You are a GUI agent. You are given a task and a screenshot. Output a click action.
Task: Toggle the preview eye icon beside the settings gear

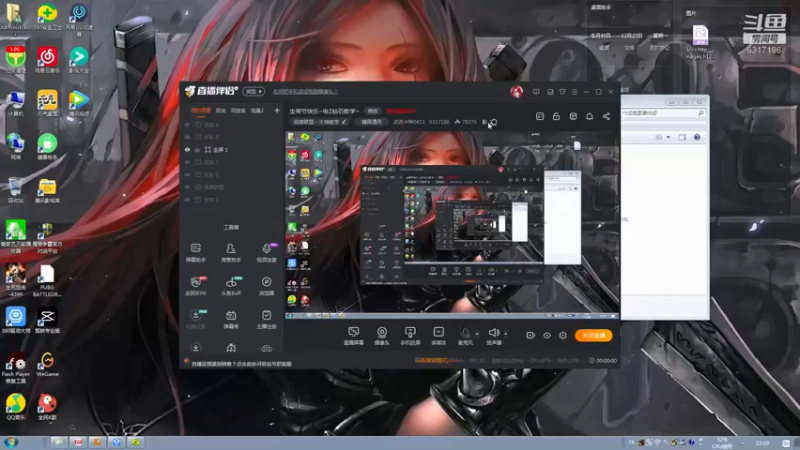click(x=546, y=335)
